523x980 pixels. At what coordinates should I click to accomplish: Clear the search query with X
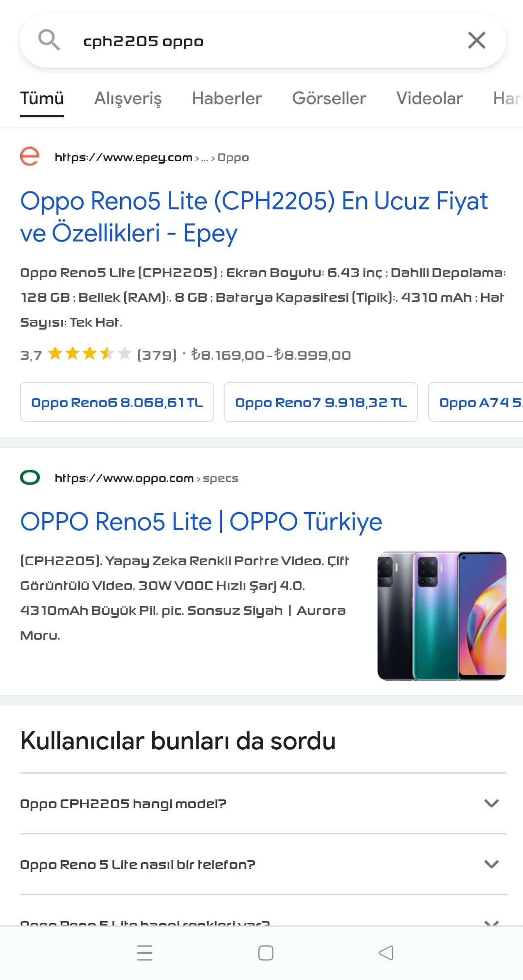pos(477,40)
